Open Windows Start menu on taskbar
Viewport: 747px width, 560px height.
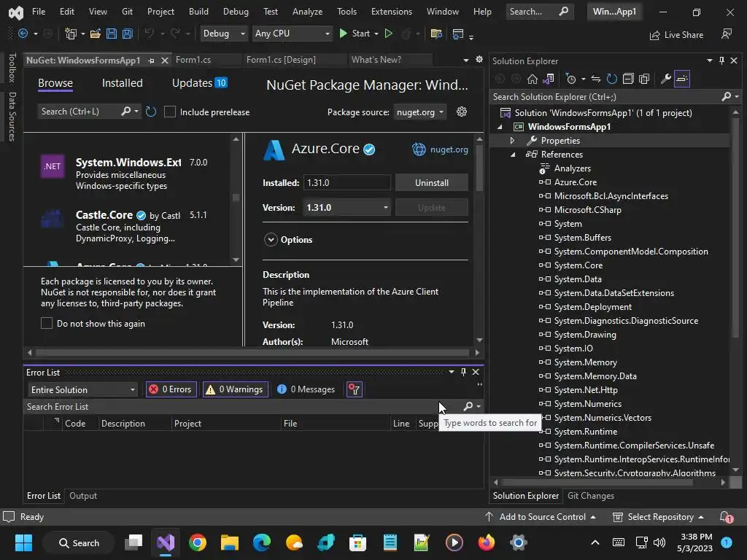click(x=23, y=542)
